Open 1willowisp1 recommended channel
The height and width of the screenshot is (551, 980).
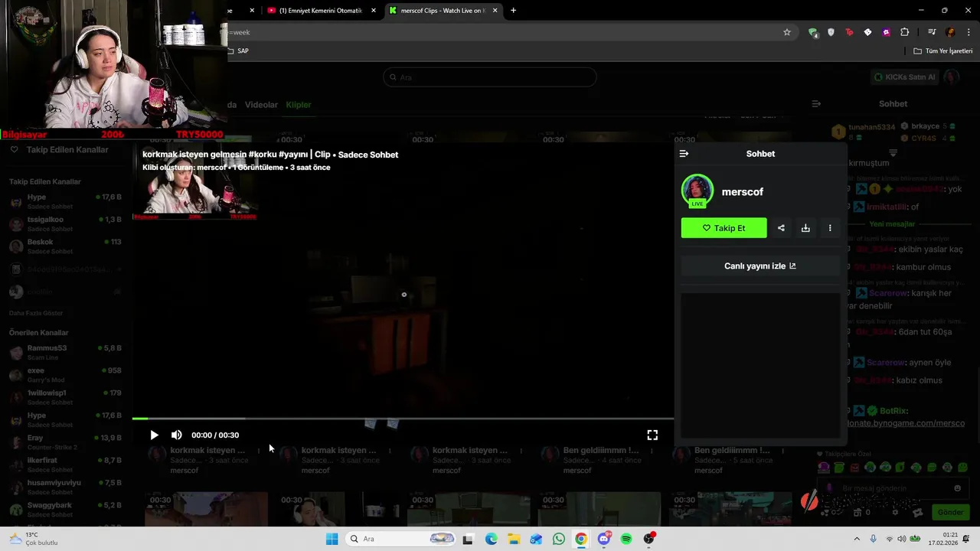pos(65,397)
